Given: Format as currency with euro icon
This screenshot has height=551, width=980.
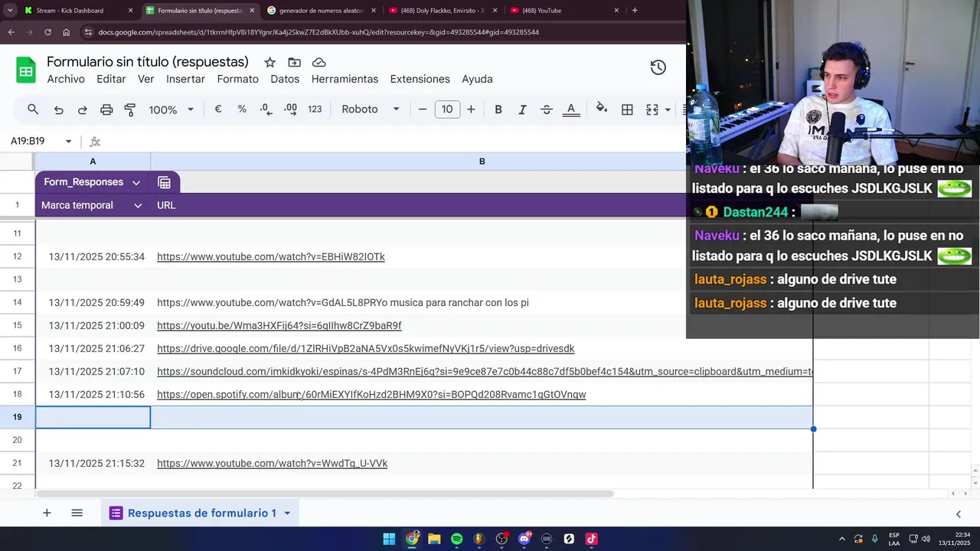Looking at the screenshot, I should [218, 109].
